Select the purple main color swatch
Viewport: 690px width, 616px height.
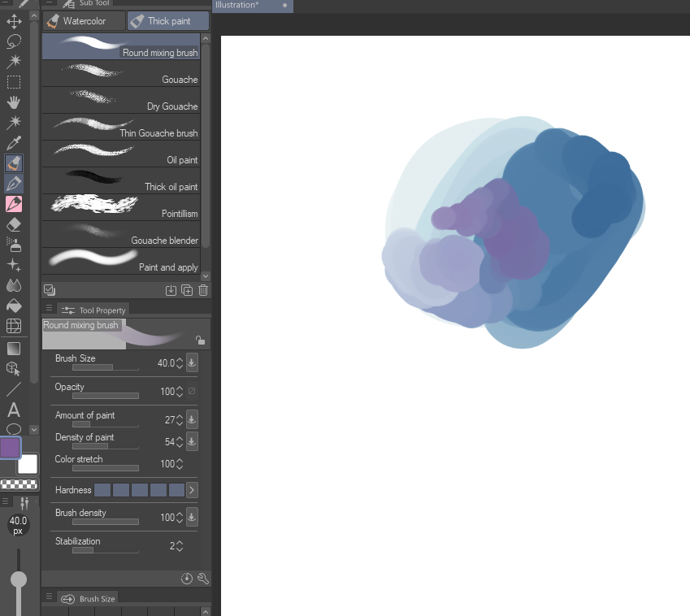coord(10,448)
